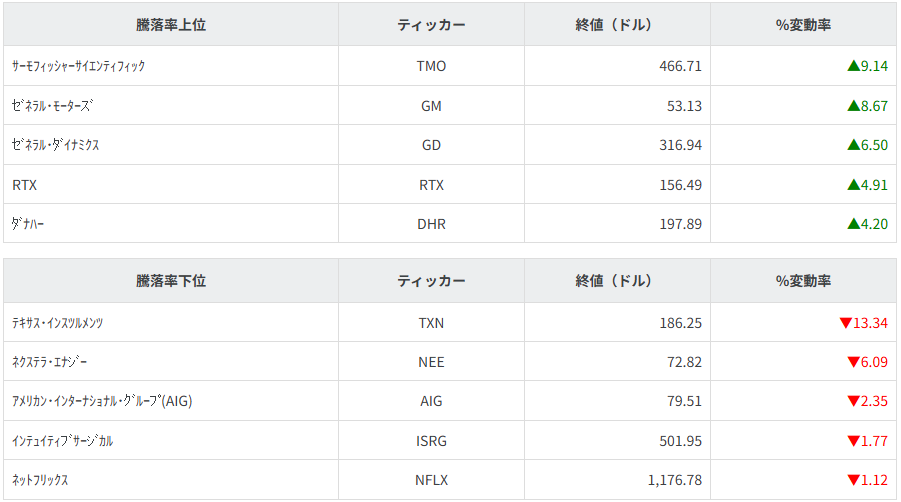Select the top table 終値（ドル） header
The height and width of the screenshot is (502, 901).
(617, 25)
